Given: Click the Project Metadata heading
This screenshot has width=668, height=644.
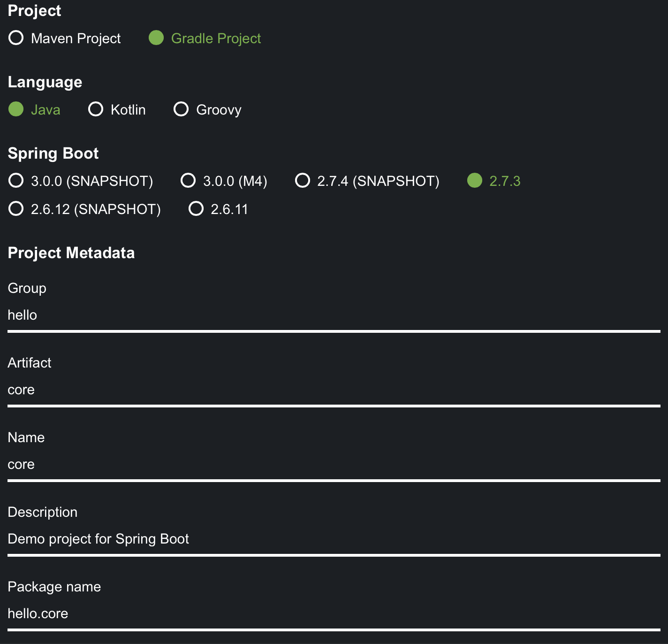Looking at the screenshot, I should click(71, 253).
